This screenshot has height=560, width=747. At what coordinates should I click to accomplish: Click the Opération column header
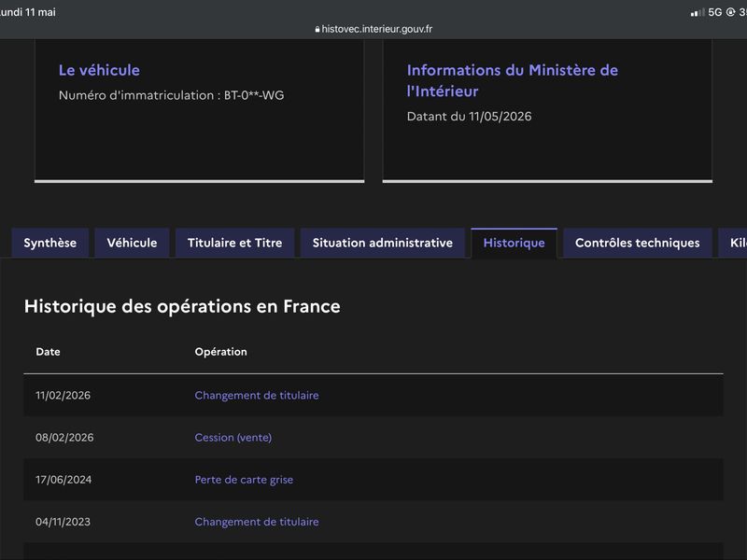point(221,352)
